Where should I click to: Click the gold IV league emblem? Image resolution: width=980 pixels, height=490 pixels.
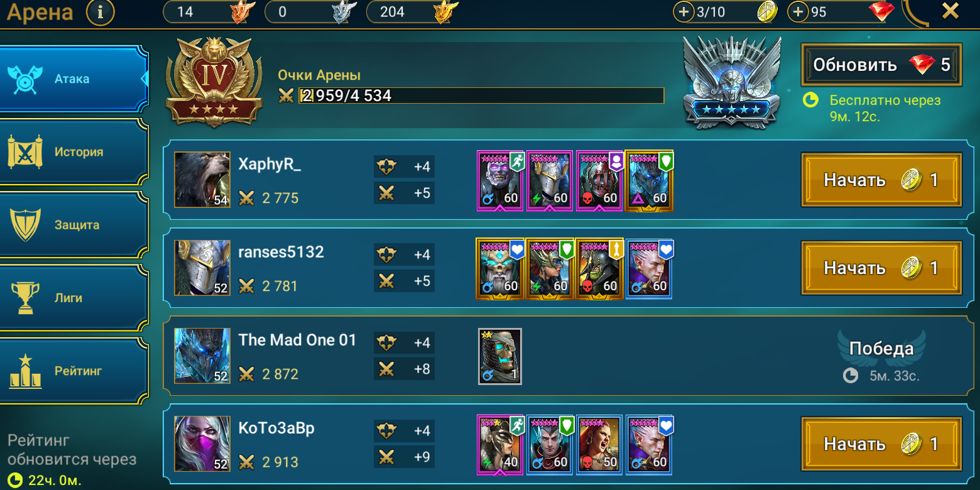[214, 82]
